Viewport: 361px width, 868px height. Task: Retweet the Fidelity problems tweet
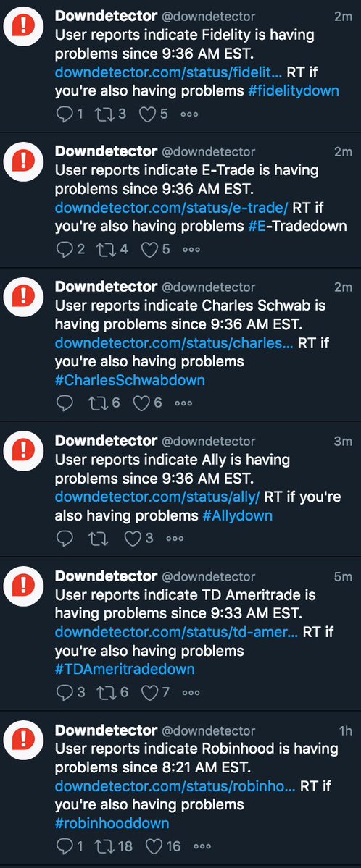(x=103, y=114)
